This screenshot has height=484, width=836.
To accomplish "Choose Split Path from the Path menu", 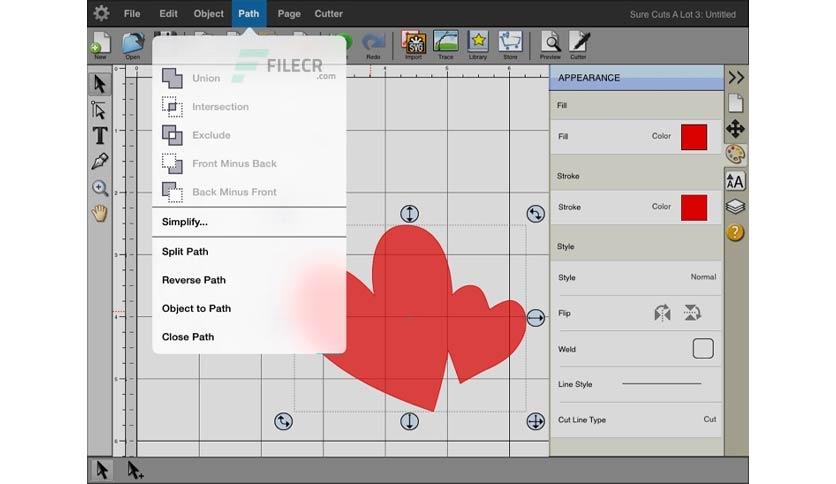I will [185, 252].
